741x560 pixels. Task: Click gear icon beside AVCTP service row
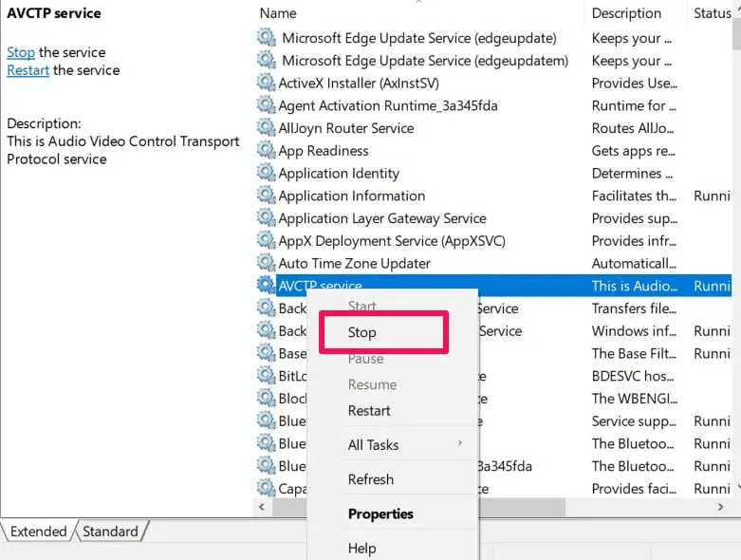coord(267,286)
